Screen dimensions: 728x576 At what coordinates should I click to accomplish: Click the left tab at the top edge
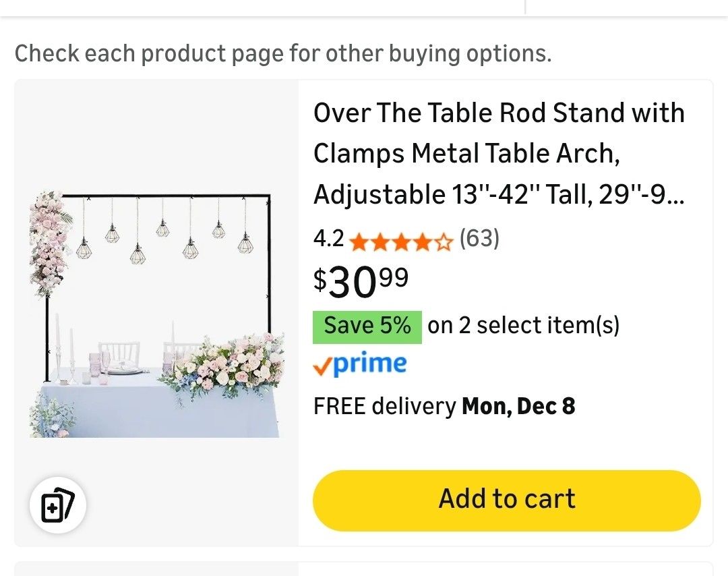tap(263, 5)
